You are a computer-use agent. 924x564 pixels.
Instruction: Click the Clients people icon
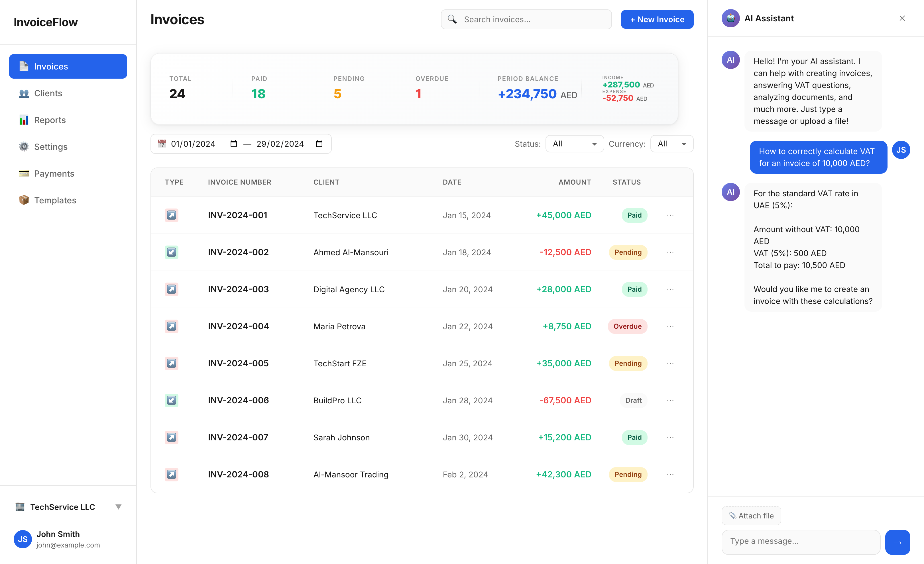[23, 93]
